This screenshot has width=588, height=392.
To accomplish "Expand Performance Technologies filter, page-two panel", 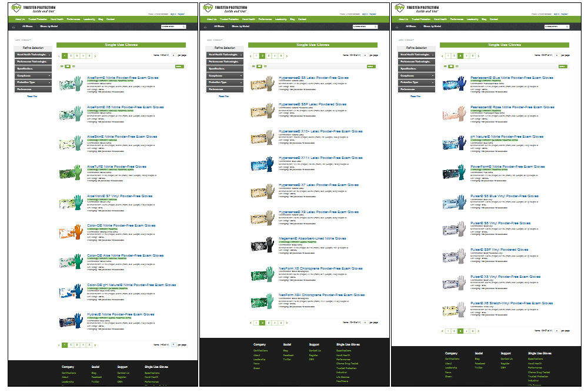I will click(x=225, y=62).
